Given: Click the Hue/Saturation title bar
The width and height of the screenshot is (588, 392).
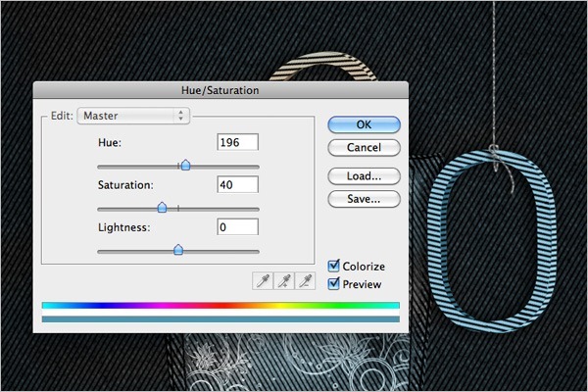Looking at the screenshot, I should (220, 90).
